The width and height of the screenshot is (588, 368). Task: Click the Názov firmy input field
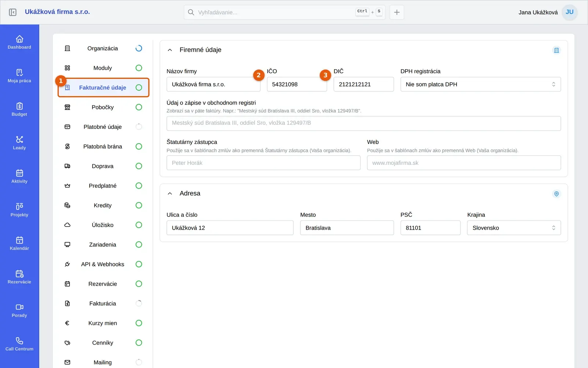pyautogui.click(x=214, y=84)
